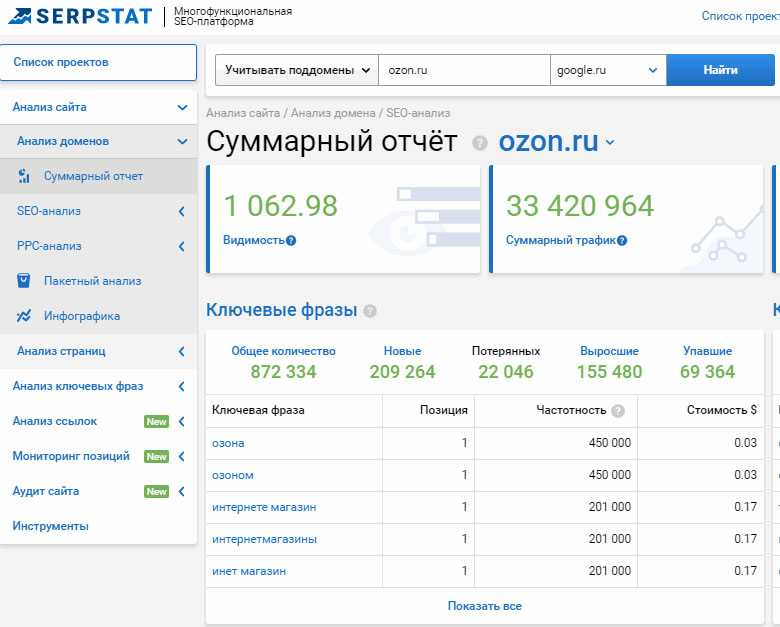The width and height of the screenshot is (780, 627).
Task: Click Общее количество 872 334 stat
Action: [283, 363]
